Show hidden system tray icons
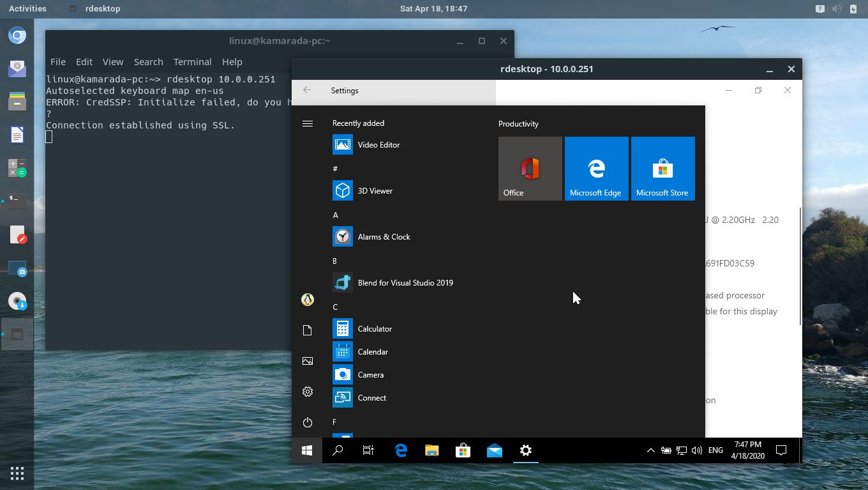868x490 pixels. coord(650,450)
